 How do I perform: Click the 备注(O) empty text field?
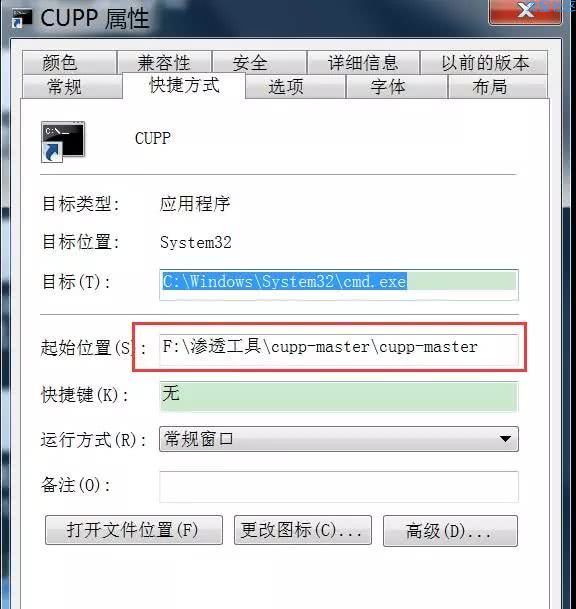coord(339,486)
